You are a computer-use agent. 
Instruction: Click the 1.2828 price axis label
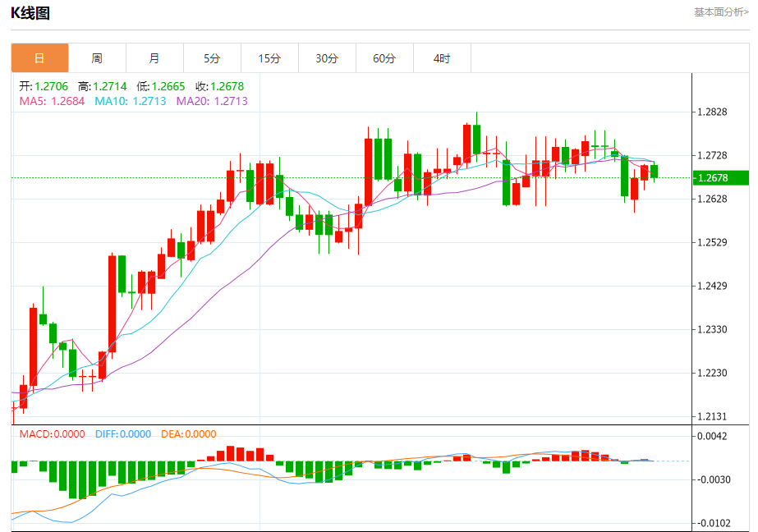[712, 112]
